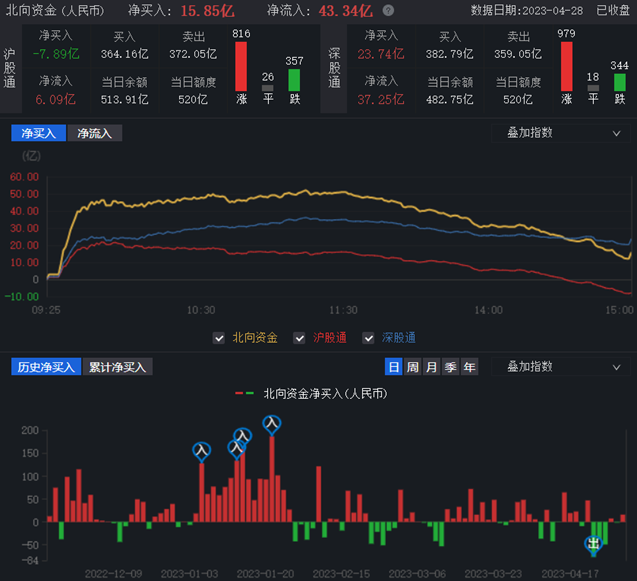637x581 pixels.
Task: Toggle the 沪股通 line checkbox
Action: (x=300, y=339)
